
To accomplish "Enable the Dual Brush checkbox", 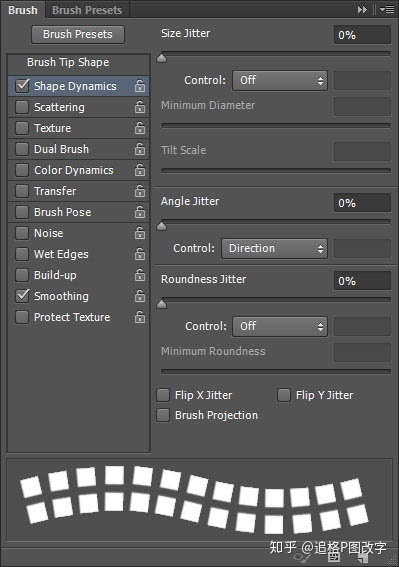I will [x=22, y=149].
